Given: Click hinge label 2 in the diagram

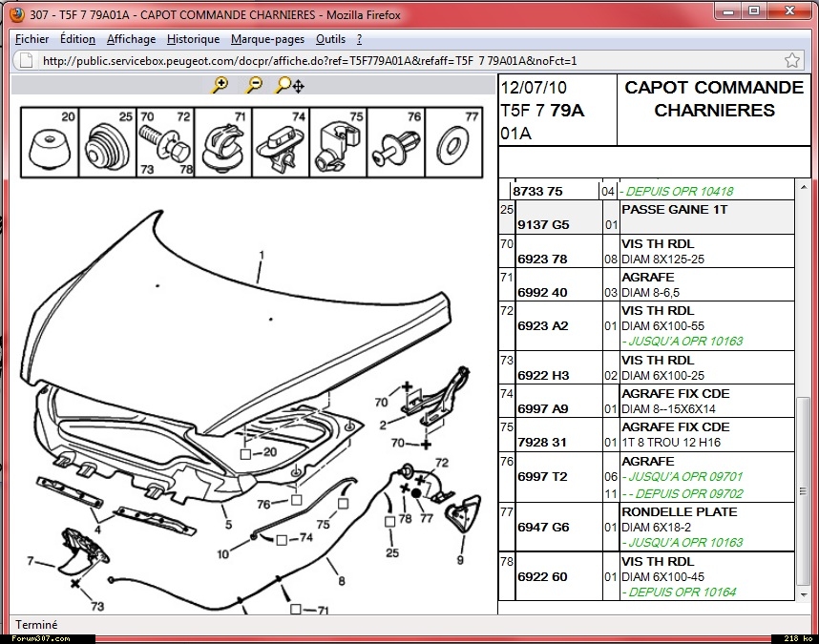Looking at the screenshot, I should [x=383, y=426].
